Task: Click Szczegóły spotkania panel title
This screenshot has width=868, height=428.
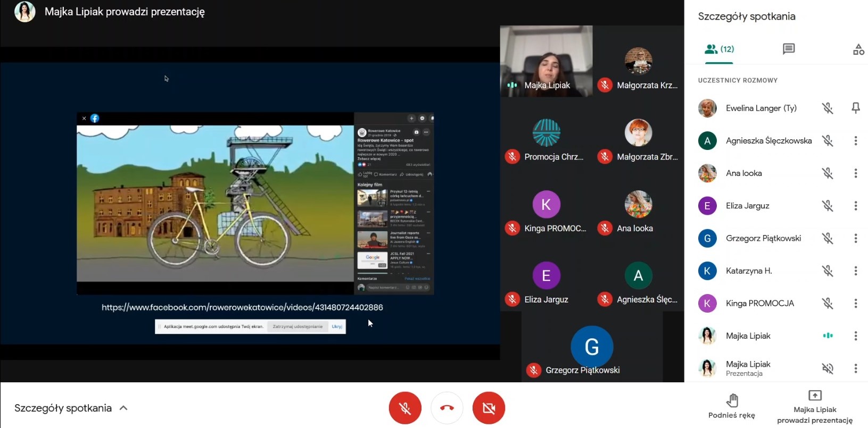Action: tap(747, 16)
